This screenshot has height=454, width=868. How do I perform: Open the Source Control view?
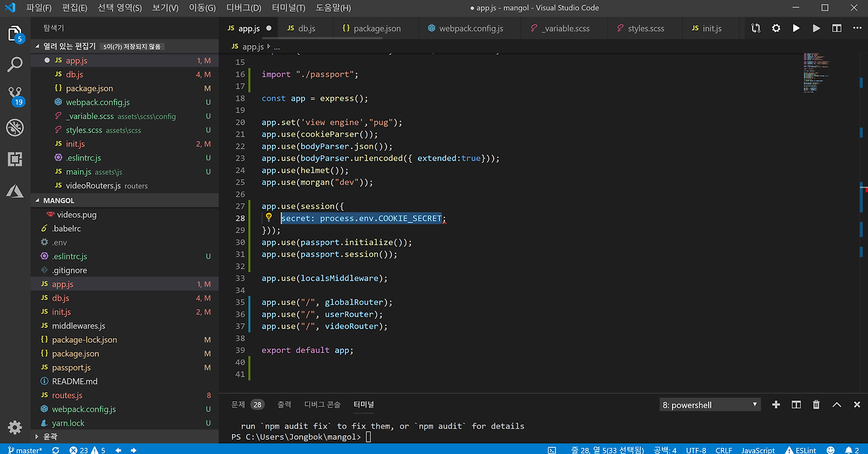(15, 94)
